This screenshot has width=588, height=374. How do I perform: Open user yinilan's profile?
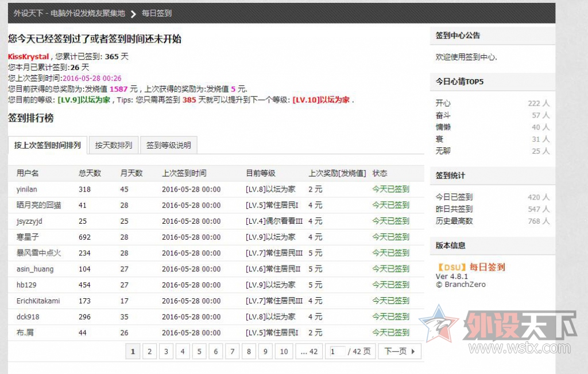(x=27, y=189)
